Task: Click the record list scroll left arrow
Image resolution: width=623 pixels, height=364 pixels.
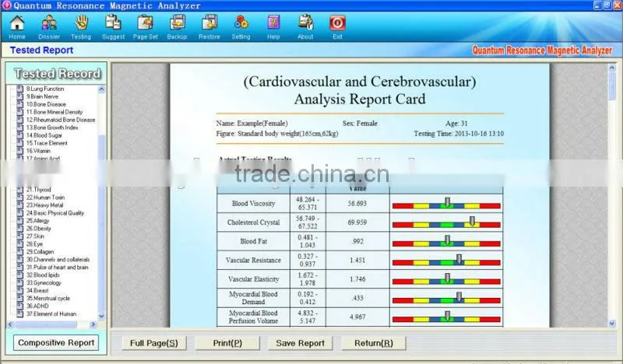Action: click(x=10, y=324)
